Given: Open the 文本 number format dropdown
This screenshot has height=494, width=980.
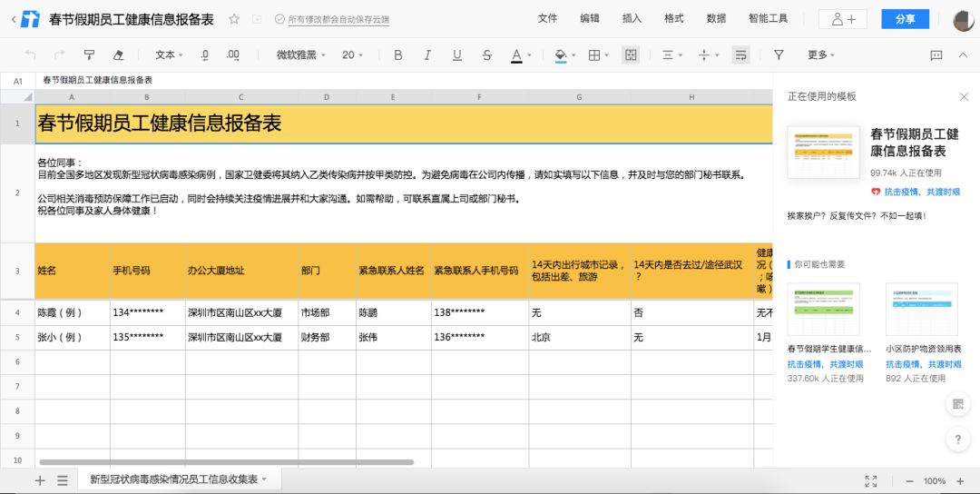Looking at the screenshot, I should (169, 55).
